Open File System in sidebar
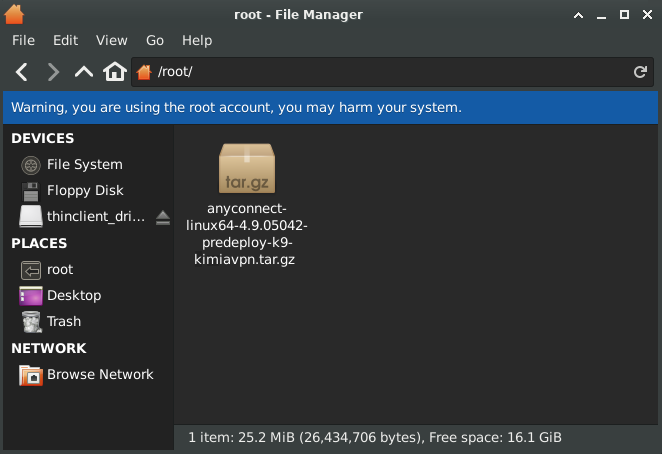 point(84,164)
